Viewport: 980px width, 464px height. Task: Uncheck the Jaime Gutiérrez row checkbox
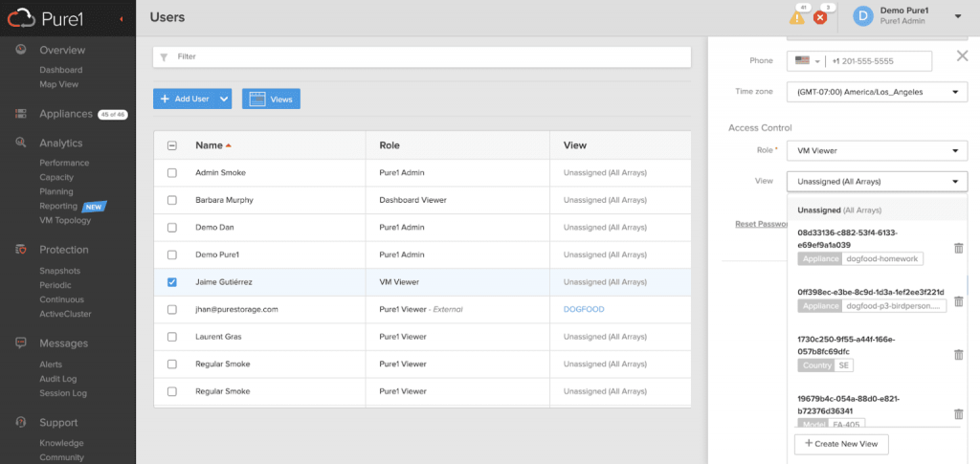(172, 282)
